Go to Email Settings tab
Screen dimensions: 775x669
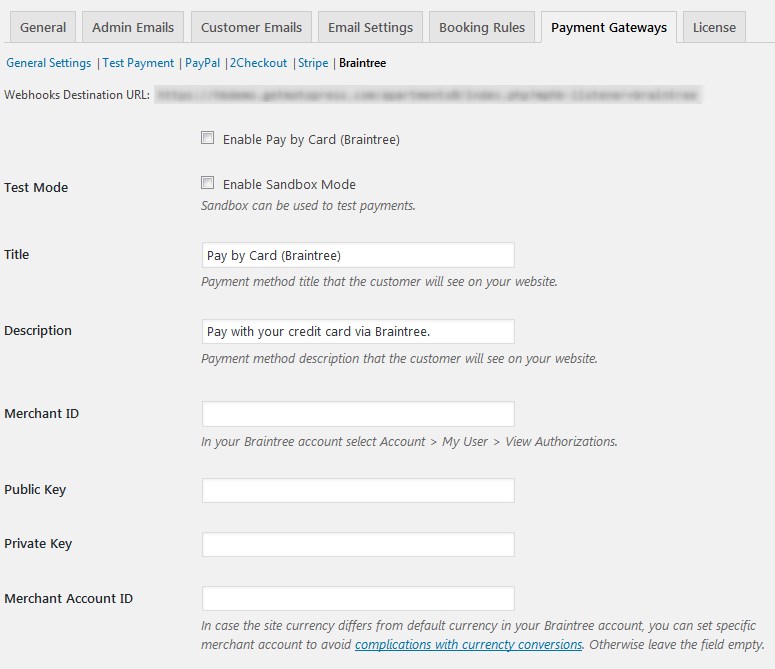point(370,27)
